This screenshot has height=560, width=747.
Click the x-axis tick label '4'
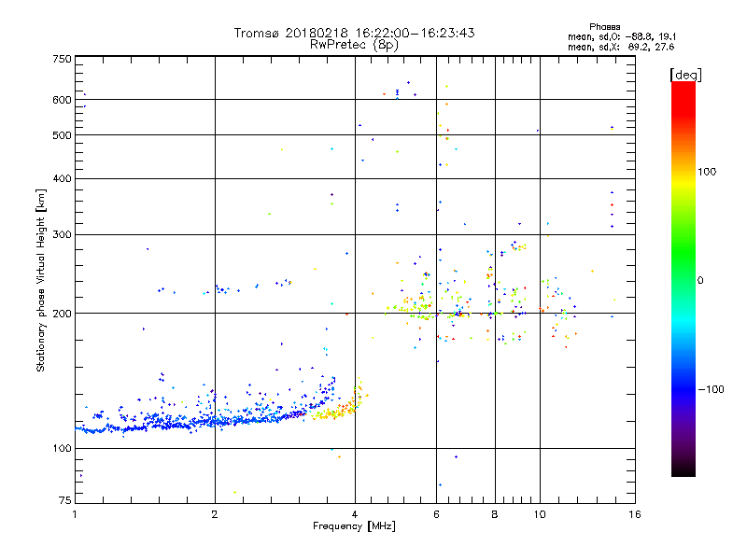(355, 514)
